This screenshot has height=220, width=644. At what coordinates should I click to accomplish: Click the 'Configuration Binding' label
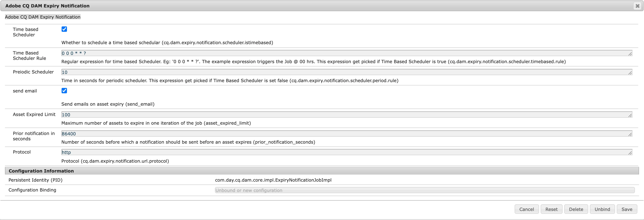click(x=32, y=190)
